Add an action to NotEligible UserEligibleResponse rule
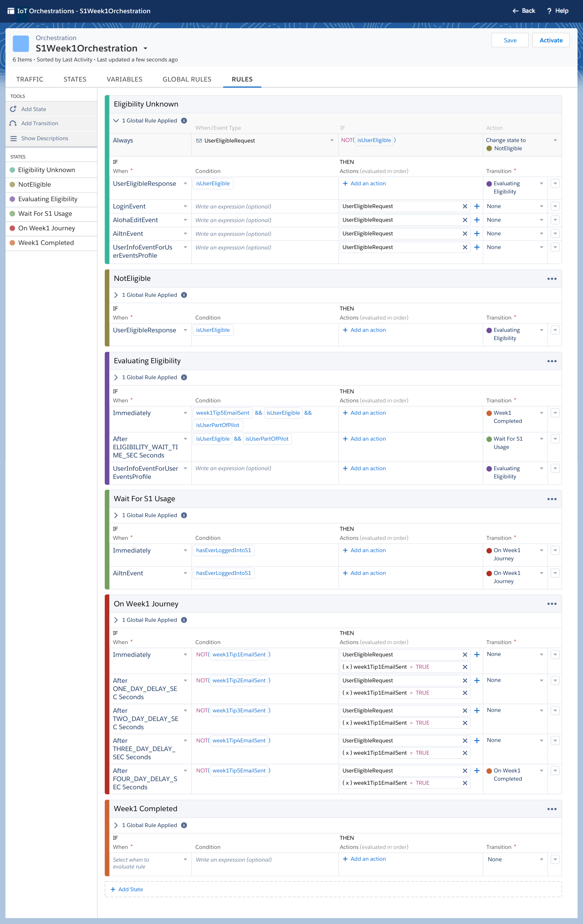Image resolution: width=583 pixels, height=924 pixels. coord(364,330)
